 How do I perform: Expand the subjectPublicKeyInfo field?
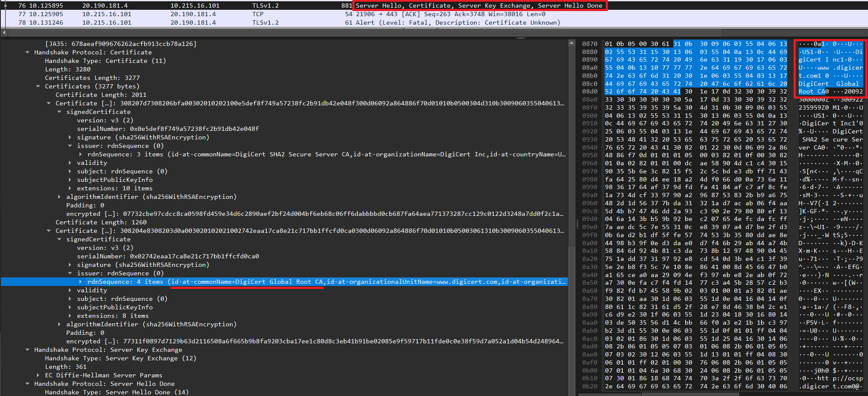pyautogui.click(x=70, y=179)
